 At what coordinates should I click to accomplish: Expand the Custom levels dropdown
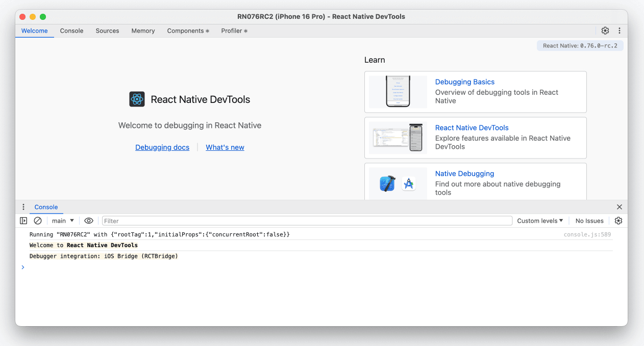pyautogui.click(x=540, y=221)
